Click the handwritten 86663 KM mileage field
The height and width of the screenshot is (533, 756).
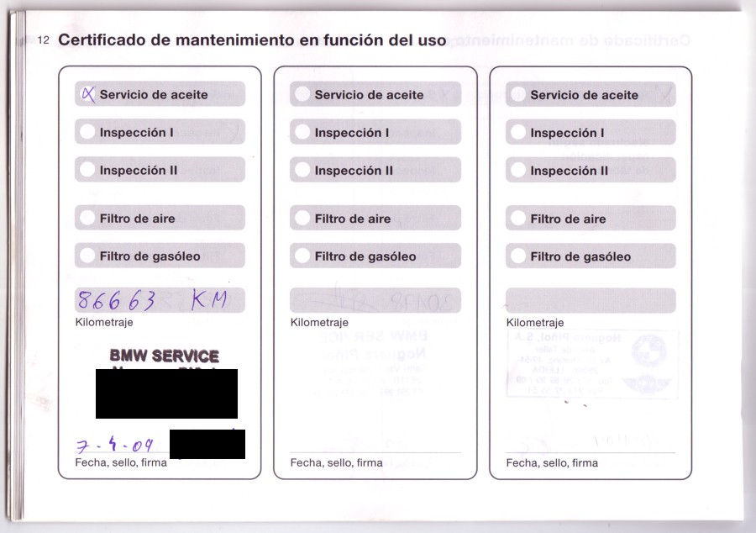[x=160, y=300]
